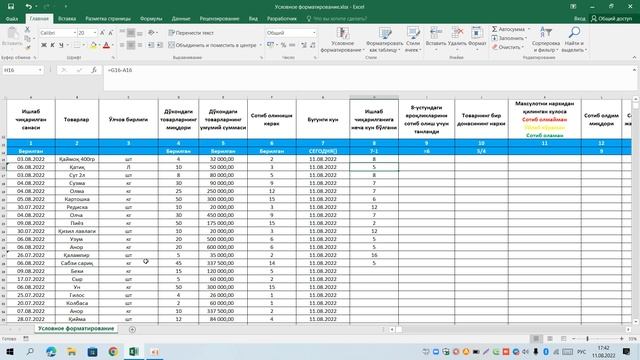Decrease font size with the small A

pyautogui.click(x=110, y=33)
